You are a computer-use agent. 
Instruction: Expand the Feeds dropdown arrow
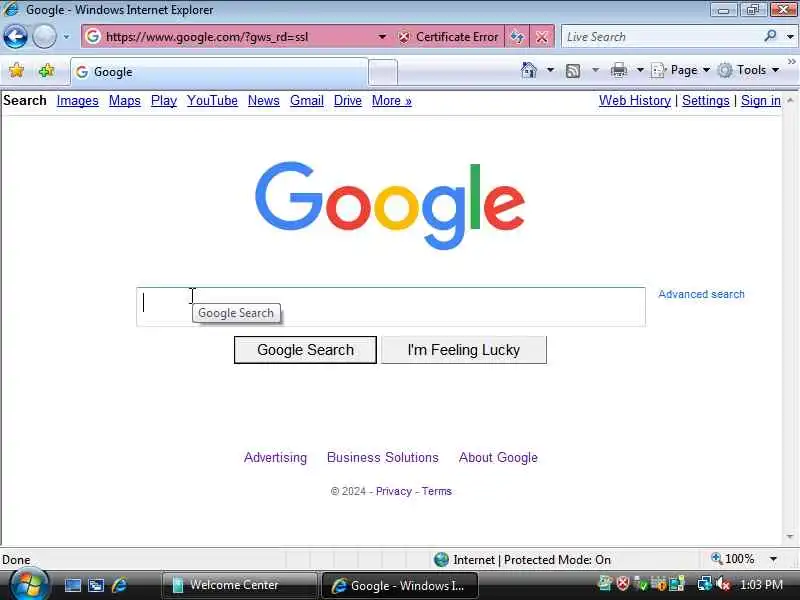pyautogui.click(x=595, y=70)
